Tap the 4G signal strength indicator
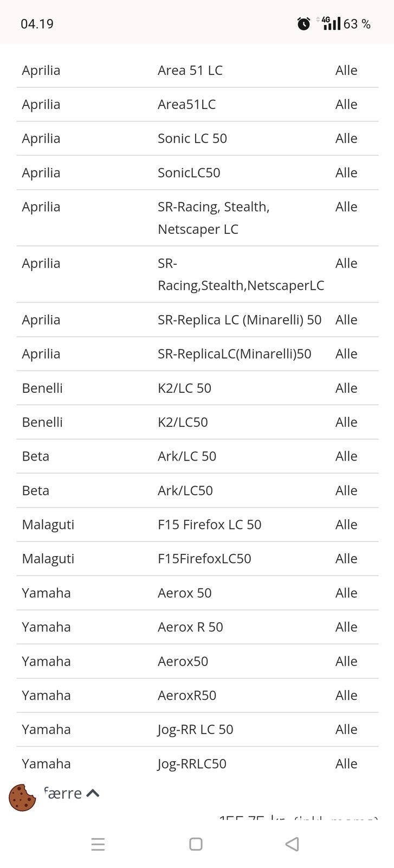The image size is (394, 868). click(x=331, y=23)
